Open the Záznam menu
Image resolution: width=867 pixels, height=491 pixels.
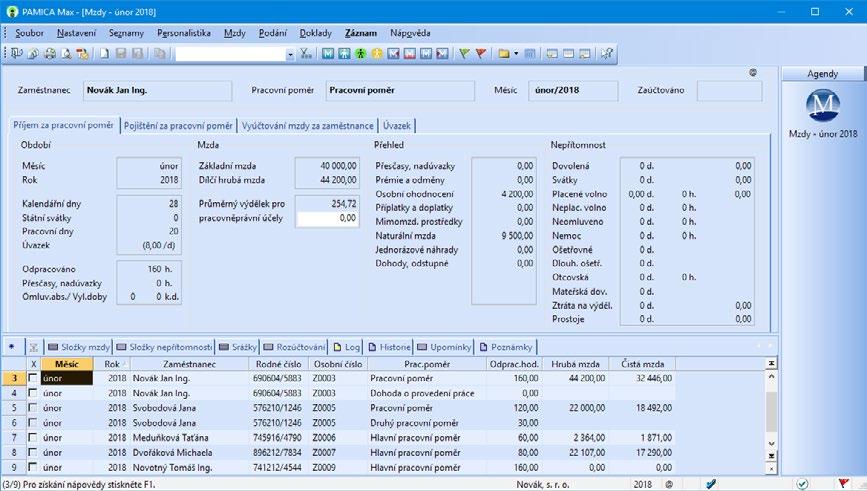361,33
